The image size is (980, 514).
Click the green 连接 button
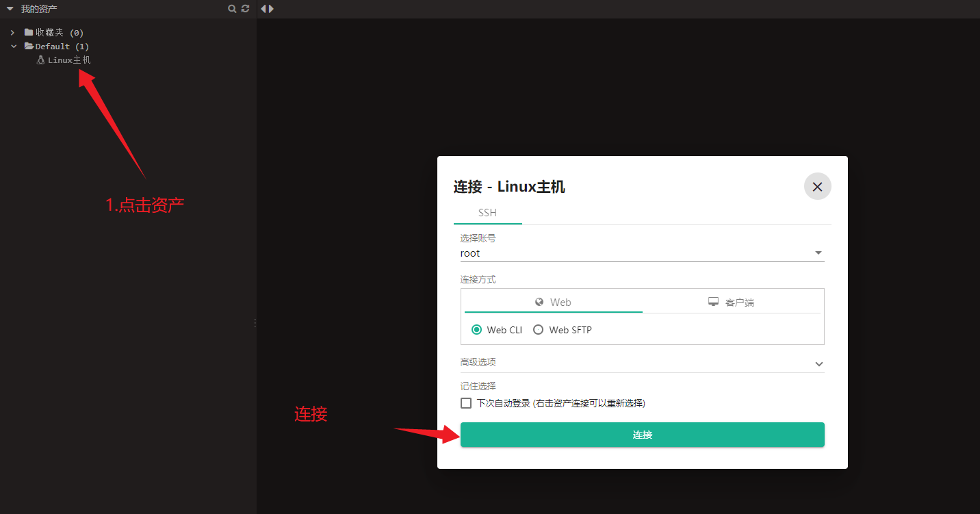click(x=642, y=435)
